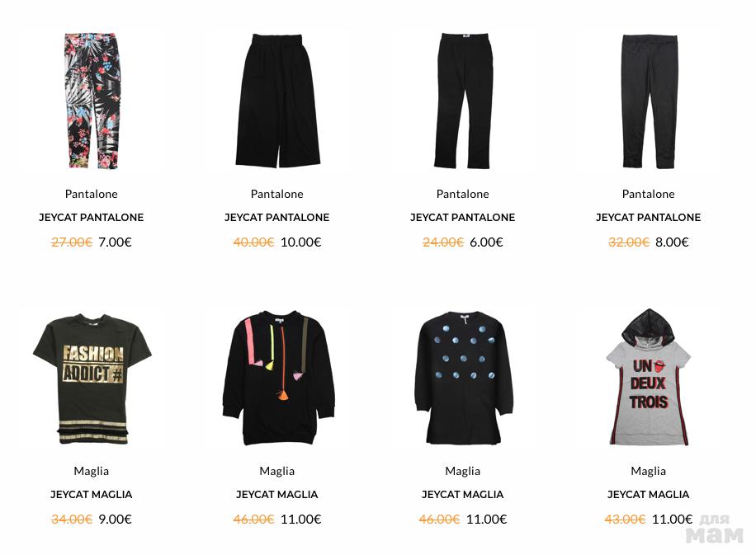Select the black pantalone priced 6.00€
Image resolution: width=756 pixels, height=555 pixels.
coord(463,101)
